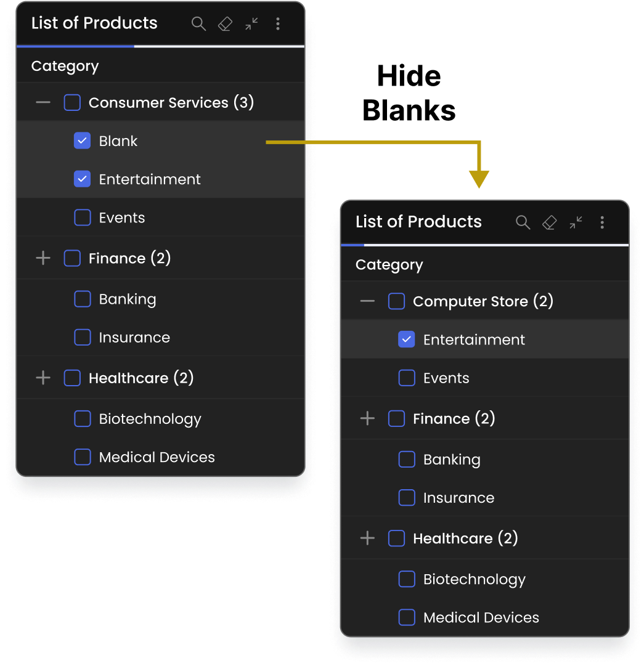Viewport: 644px width, 666px height.
Task: Open three-dot menu in right panel header
Action: tap(602, 222)
